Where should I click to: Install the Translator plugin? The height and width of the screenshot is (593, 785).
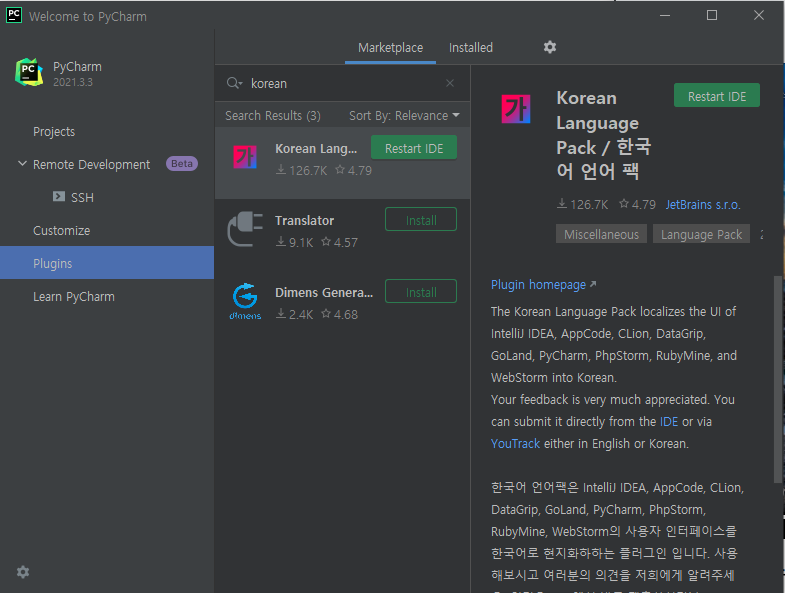421,219
